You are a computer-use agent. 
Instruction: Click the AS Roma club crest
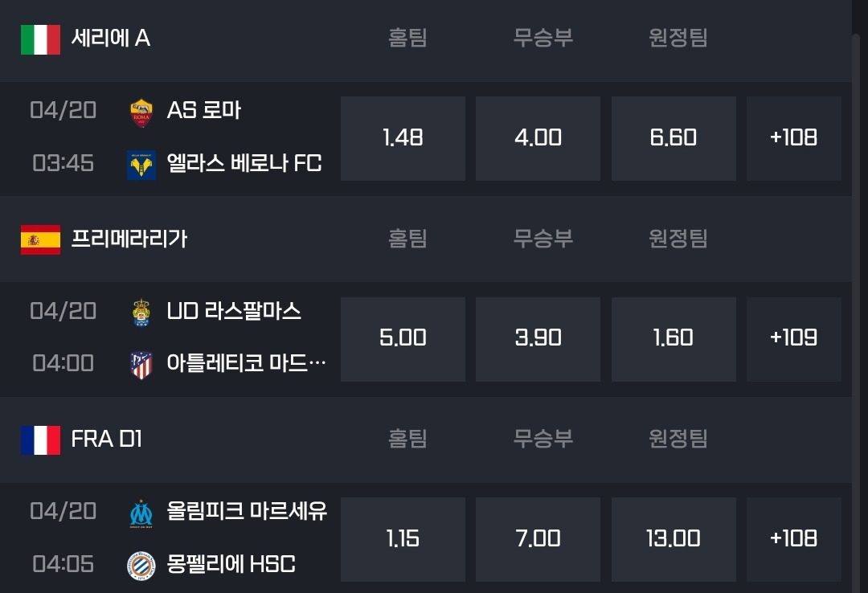coord(141,113)
